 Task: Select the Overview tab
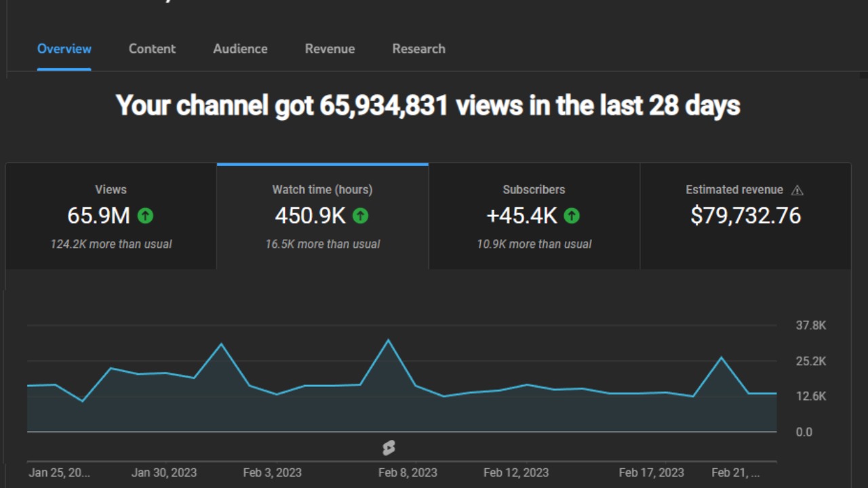[x=64, y=49]
